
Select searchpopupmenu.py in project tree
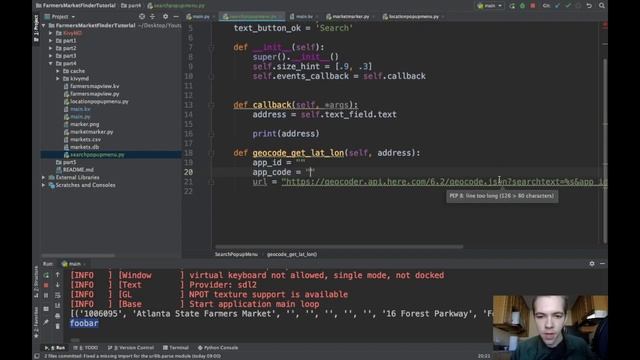point(97,155)
